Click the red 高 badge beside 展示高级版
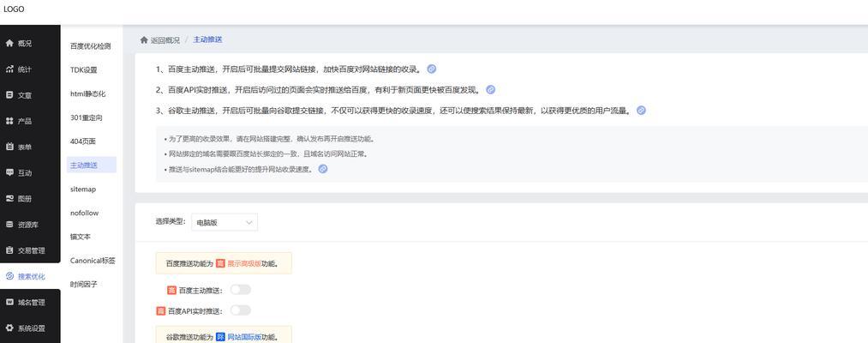Screen dimensions: 868x343 (x=220, y=263)
